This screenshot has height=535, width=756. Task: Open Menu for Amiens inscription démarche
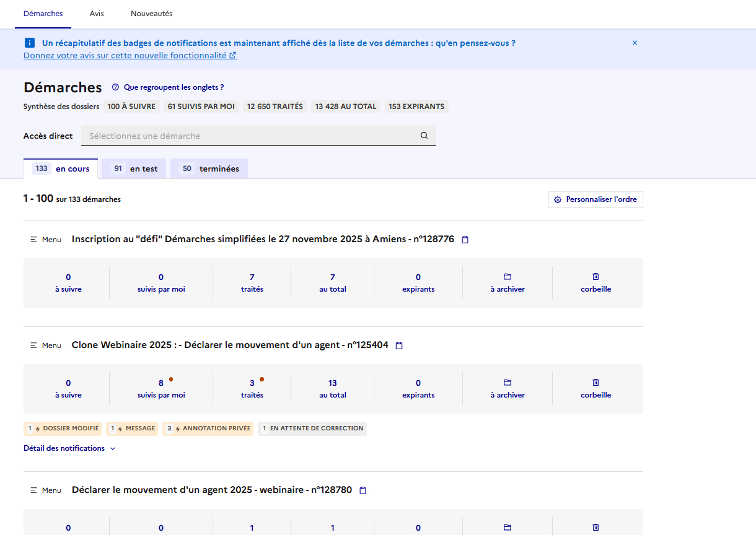[x=46, y=240]
